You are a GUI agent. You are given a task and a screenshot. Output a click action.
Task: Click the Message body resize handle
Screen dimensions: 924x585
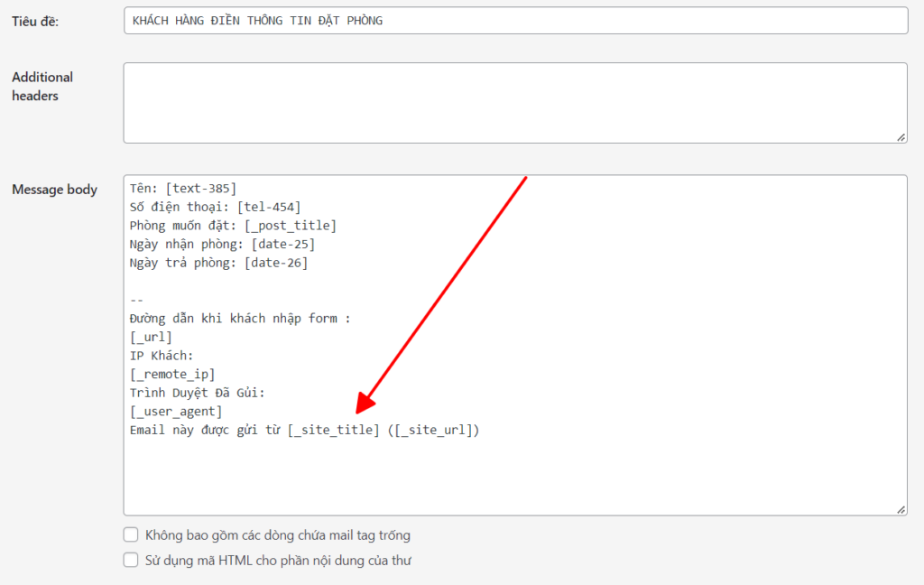[901, 510]
